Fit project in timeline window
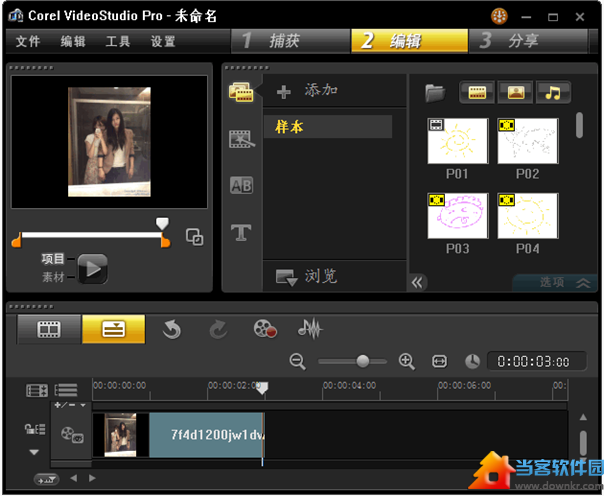 pyautogui.click(x=438, y=361)
